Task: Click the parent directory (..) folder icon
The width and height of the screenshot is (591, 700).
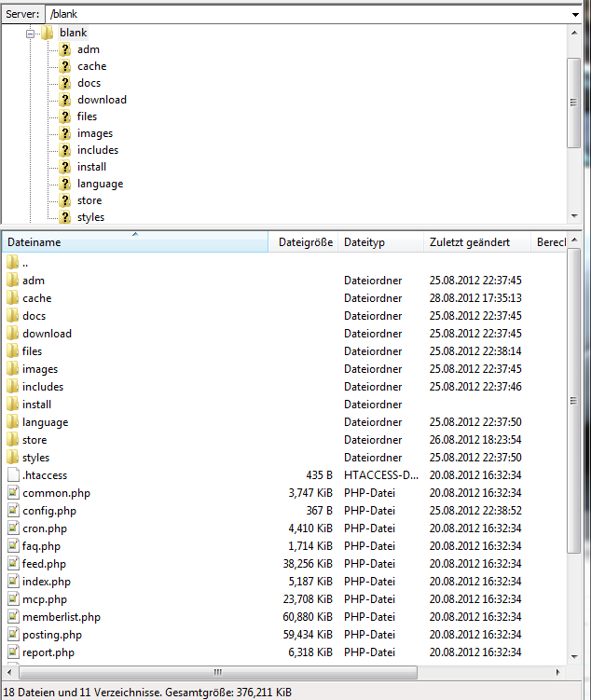Action: [12, 263]
